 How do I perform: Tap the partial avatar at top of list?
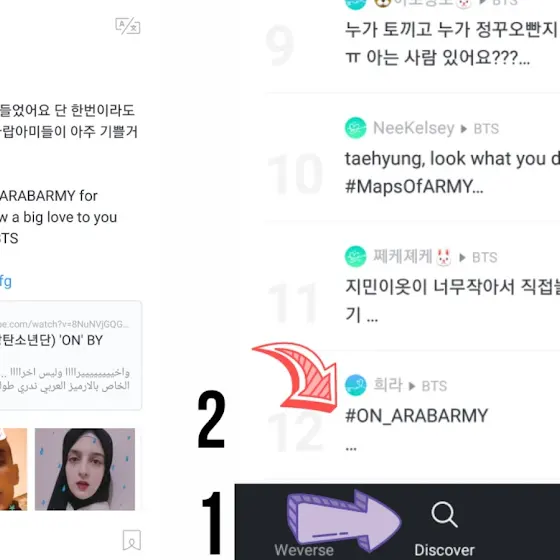(x=355, y=4)
